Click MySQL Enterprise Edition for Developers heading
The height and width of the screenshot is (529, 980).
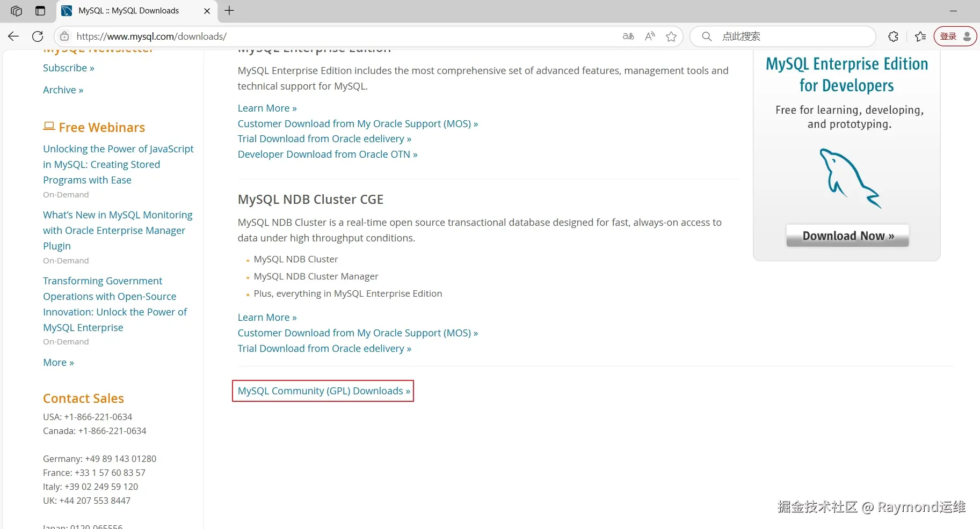tap(847, 75)
